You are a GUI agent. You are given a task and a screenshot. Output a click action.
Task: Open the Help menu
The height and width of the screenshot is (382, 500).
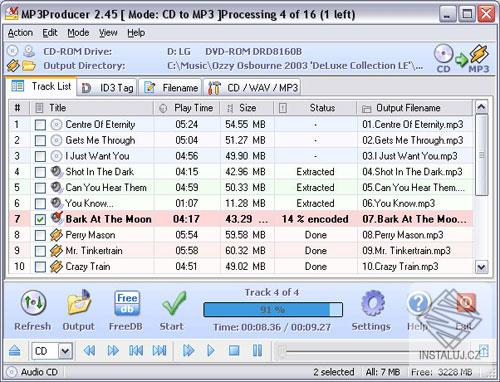tap(136, 33)
